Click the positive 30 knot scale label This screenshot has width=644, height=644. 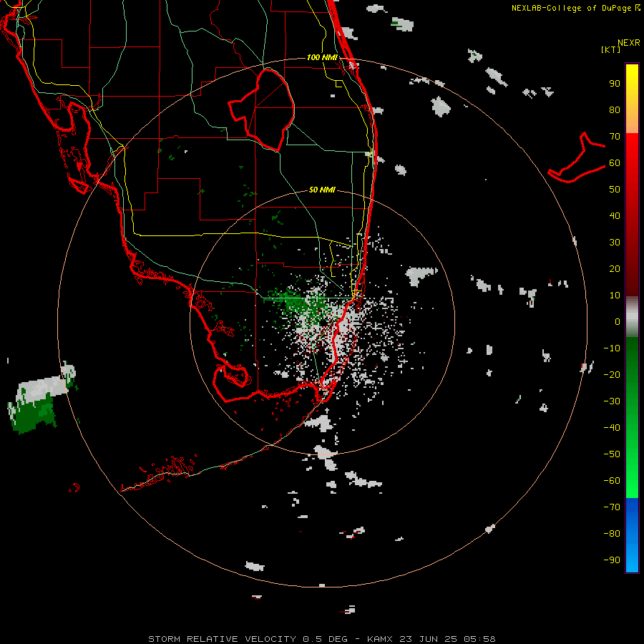click(615, 243)
